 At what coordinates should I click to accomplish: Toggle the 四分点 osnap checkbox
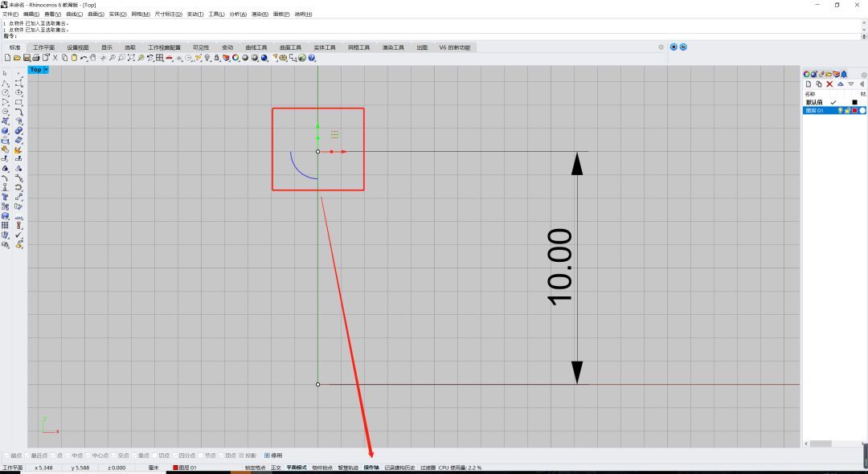175,456
